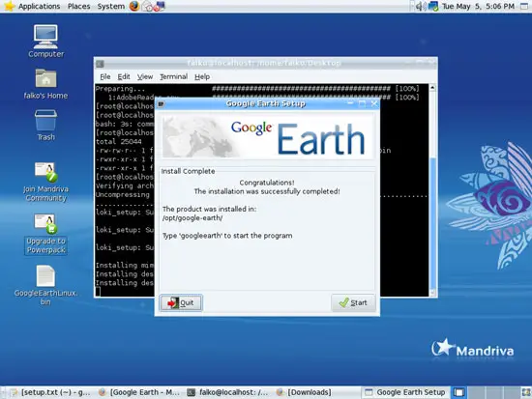Open the System menu

110,6
